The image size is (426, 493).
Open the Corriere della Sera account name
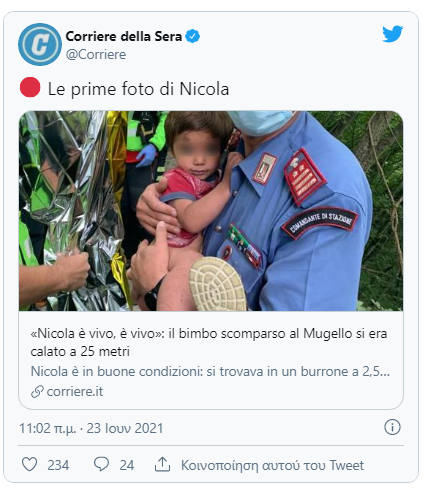click(124, 36)
